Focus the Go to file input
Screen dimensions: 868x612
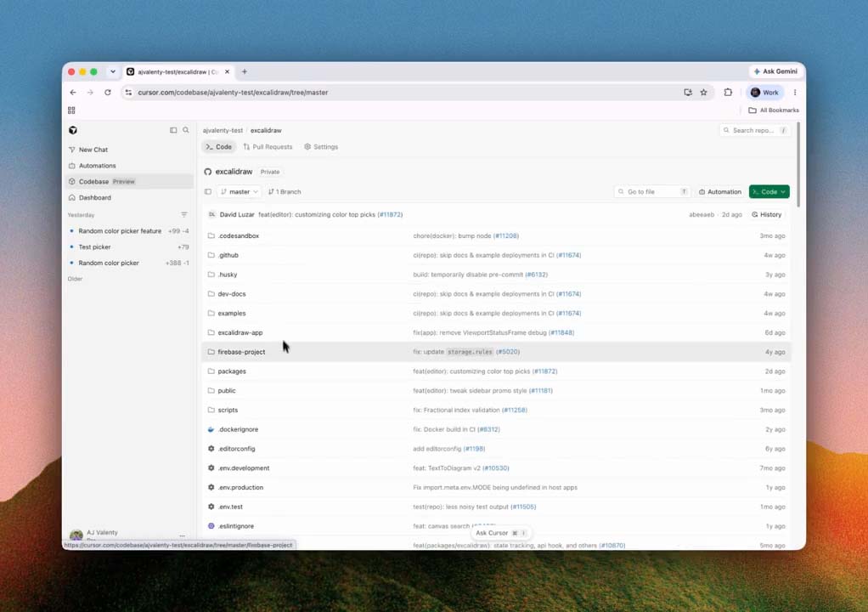[x=652, y=191]
